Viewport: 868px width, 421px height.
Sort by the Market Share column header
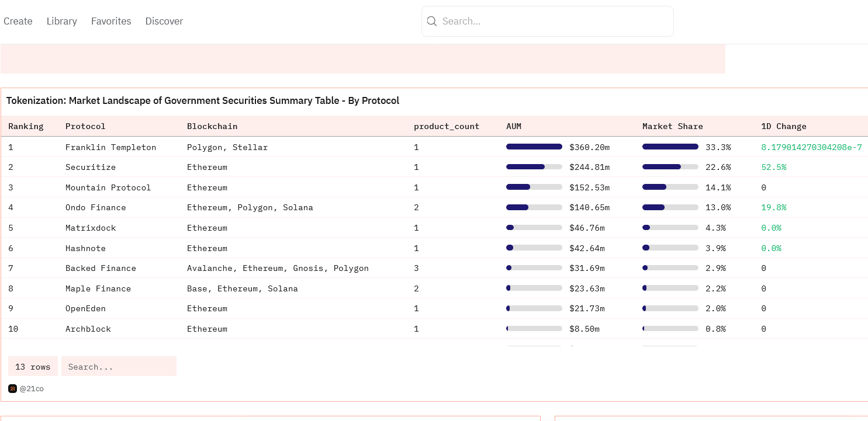point(673,126)
